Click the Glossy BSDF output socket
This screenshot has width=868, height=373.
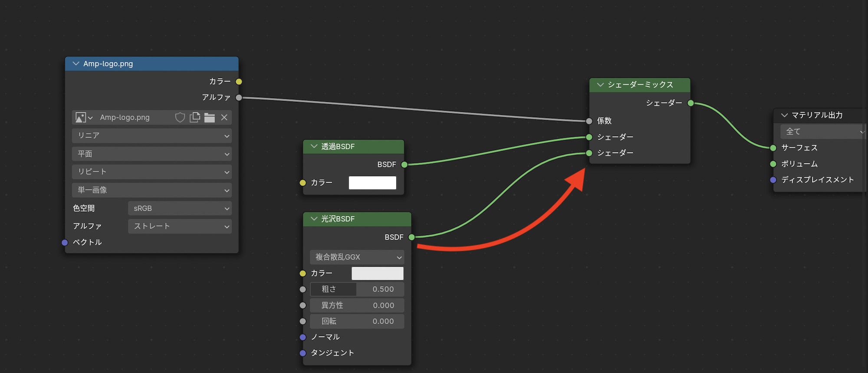coord(411,237)
